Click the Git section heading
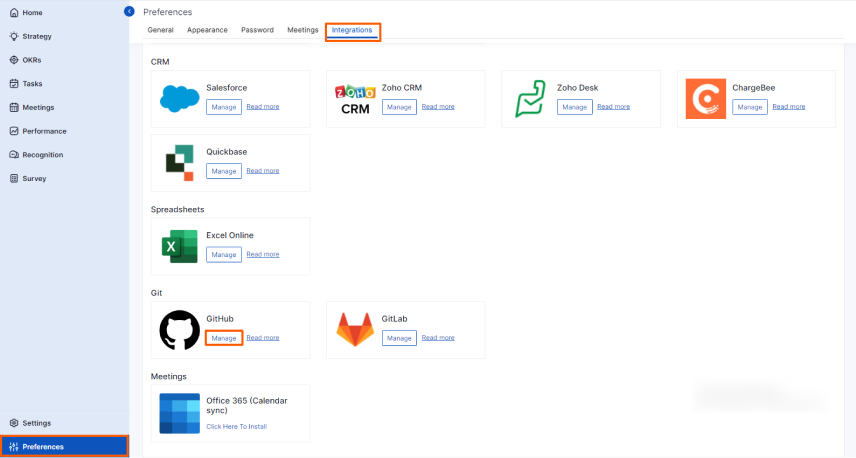 point(156,293)
